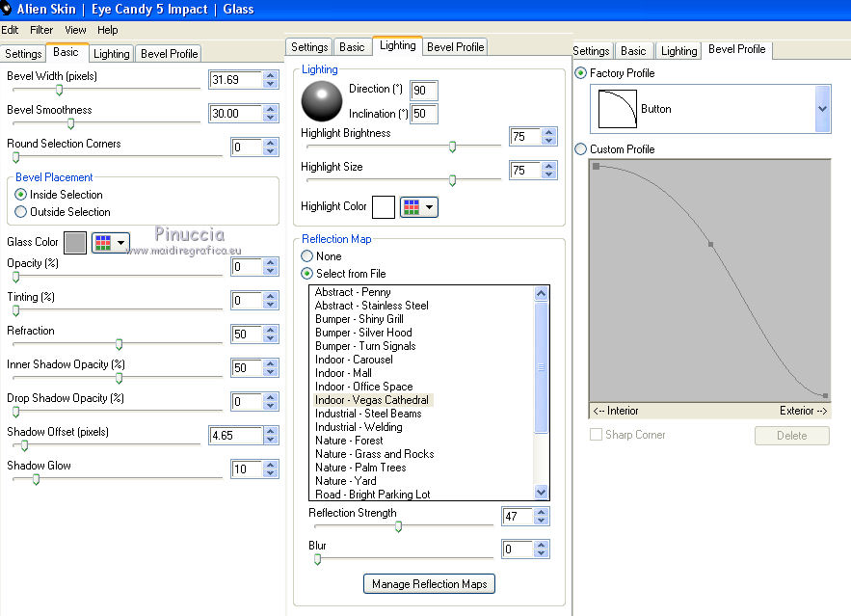The image size is (851, 616).
Task: Open the Glass Color picker dropdown arrow
Action: [121, 243]
